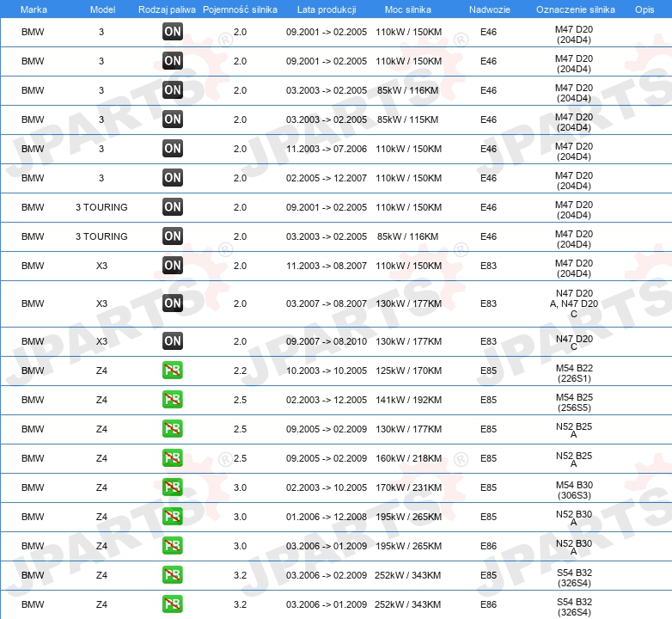This screenshot has width=672, height=619.
Task: Select the X3 model cell in the 09.2007 row
Action: click(x=101, y=341)
